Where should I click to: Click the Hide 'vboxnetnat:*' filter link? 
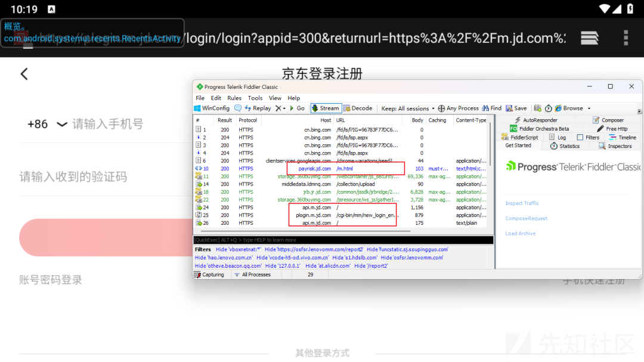coord(238,249)
